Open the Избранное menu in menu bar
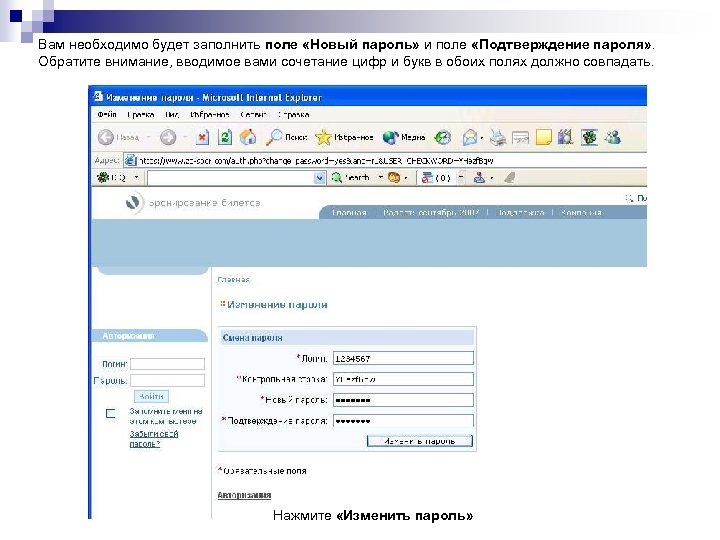 [x=209, y=114]
